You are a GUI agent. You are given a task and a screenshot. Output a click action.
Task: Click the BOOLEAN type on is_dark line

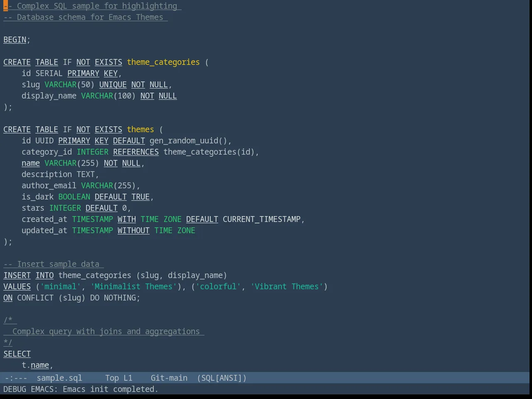(x=74, y=197)
